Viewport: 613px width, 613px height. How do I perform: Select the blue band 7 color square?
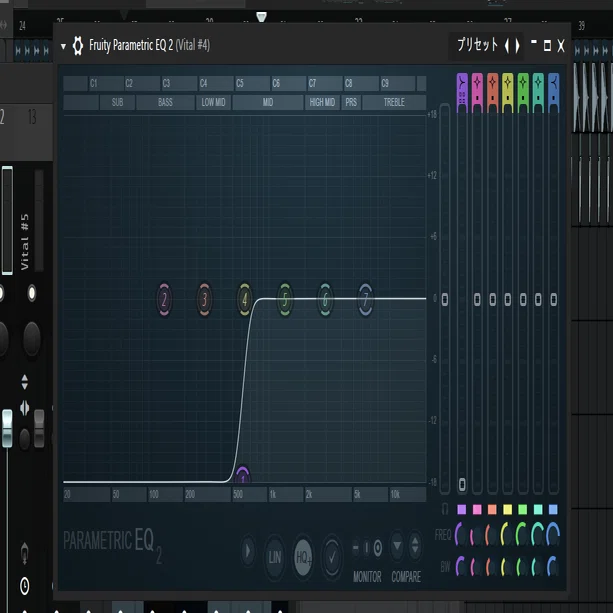[553, 509]
